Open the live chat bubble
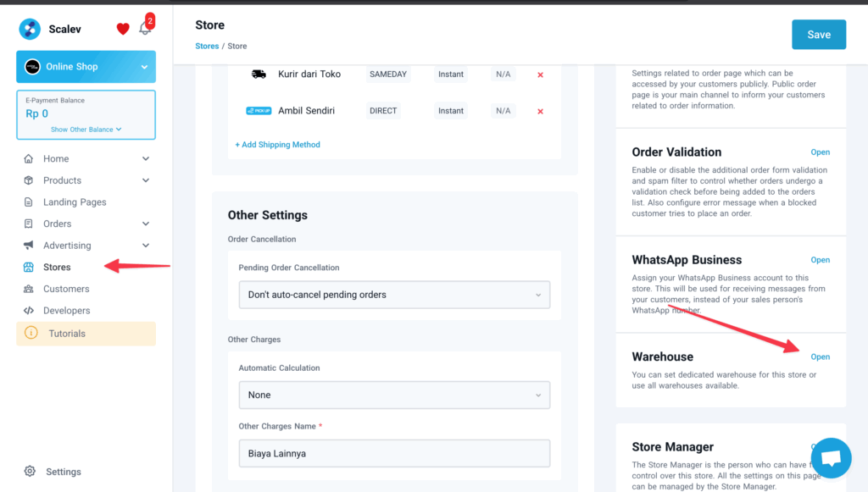The width and height of the screenshot is (868, 492). click(x=831, y=458)
